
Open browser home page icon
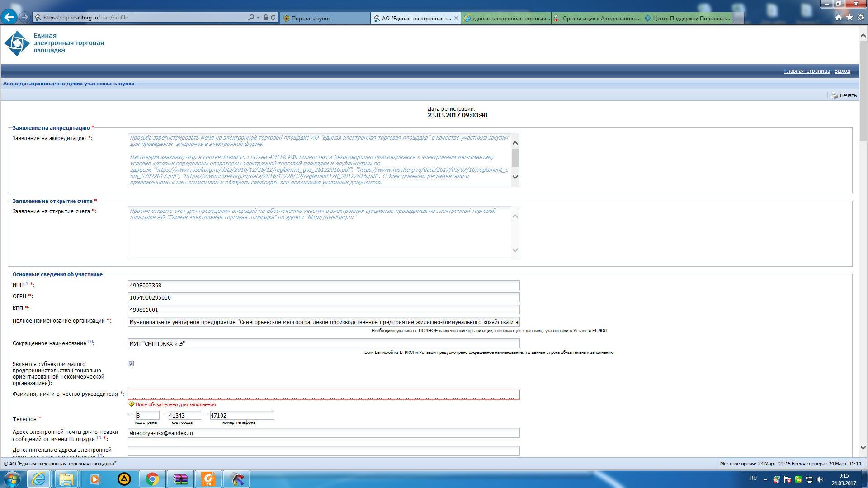(x=839, y=17)
